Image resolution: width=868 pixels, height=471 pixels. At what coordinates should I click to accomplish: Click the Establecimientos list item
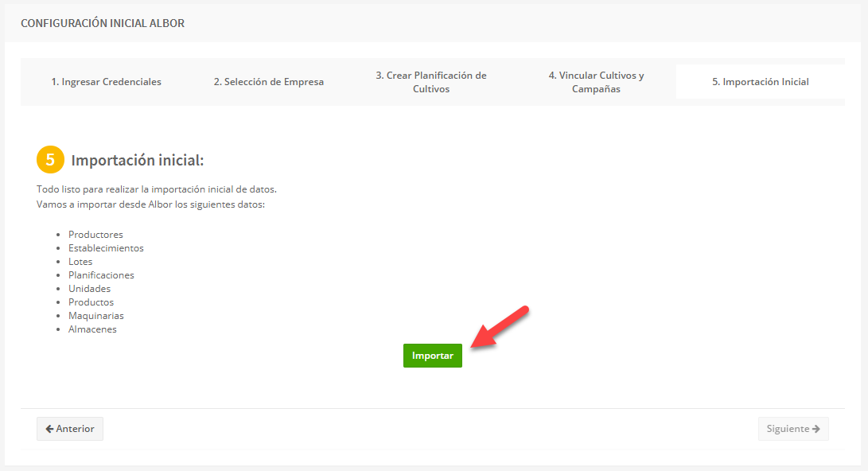(106, 248)
